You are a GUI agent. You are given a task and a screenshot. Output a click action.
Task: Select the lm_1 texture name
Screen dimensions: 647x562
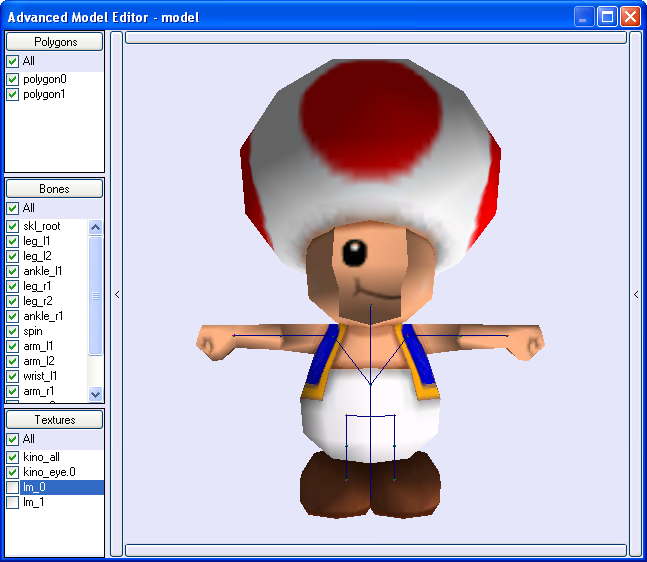[x=33, y=502]
